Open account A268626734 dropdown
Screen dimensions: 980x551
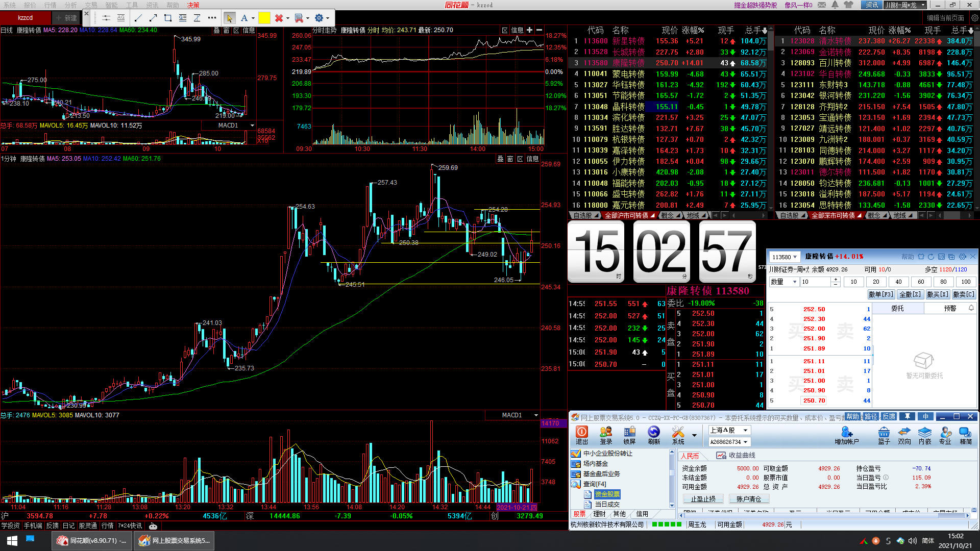[x=729, y=442]
